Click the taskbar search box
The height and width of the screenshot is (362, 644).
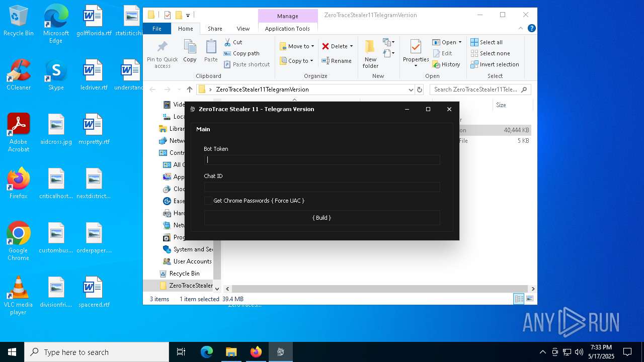coord(97,352)
